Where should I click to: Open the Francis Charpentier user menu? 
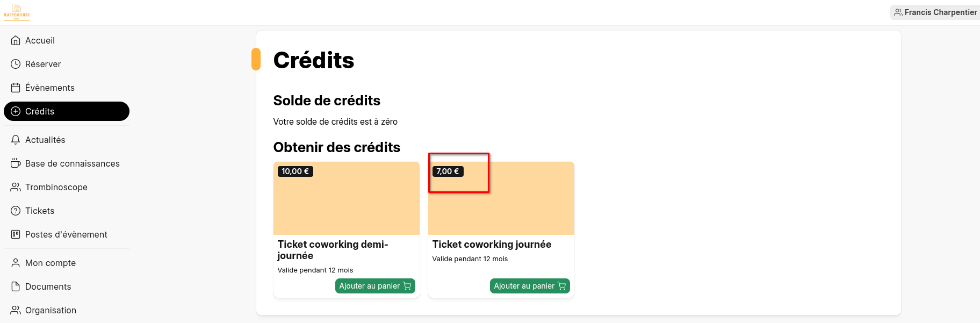pyautogui.click(x=935, y=12)
